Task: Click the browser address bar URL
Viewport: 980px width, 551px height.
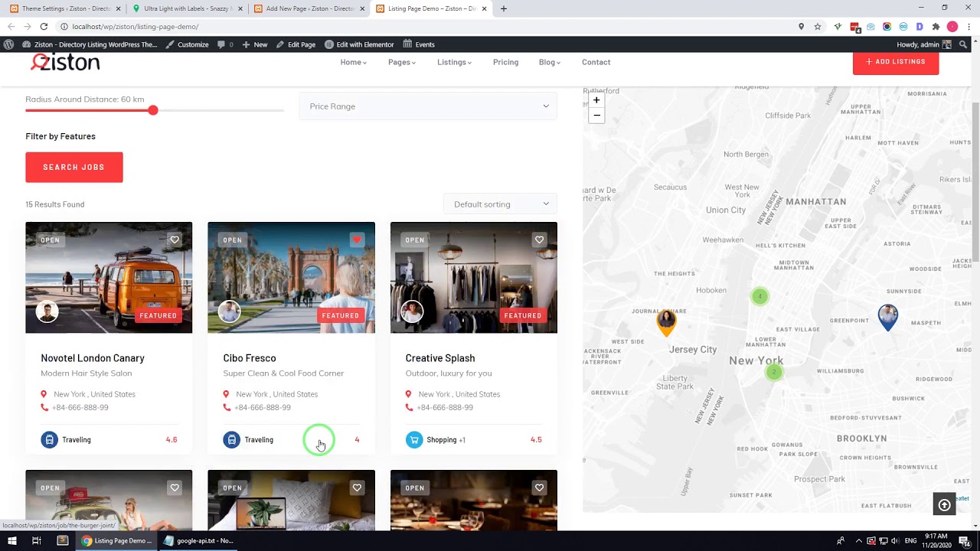Action: 136,27
